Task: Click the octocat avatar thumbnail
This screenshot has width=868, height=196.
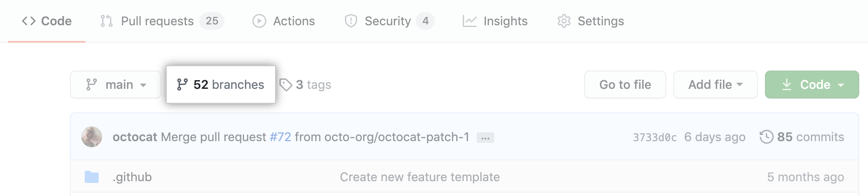Action: pos(92,137)
